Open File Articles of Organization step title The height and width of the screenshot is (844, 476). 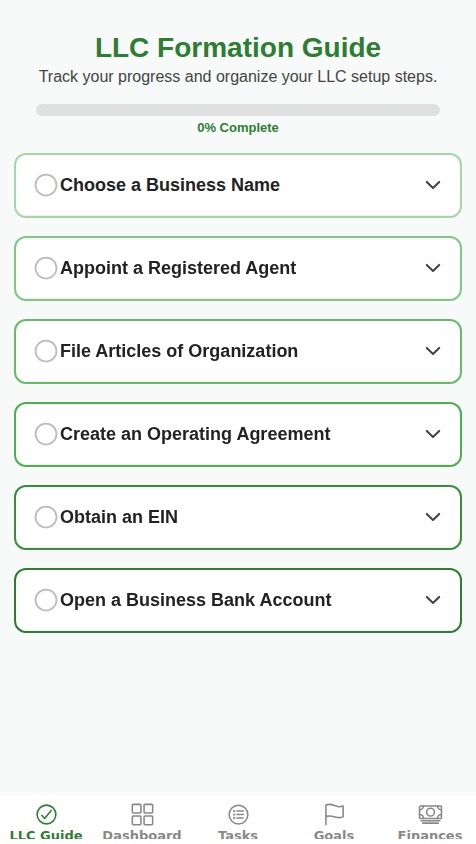click(179, 351)
